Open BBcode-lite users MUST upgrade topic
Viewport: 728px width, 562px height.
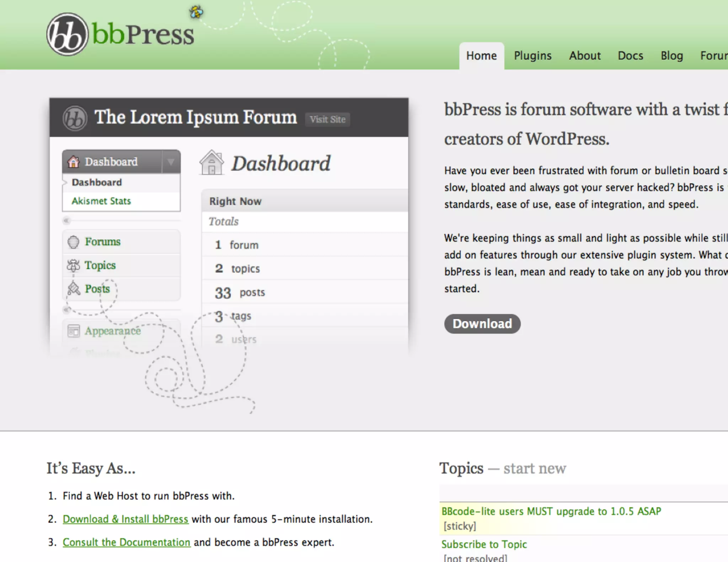point(551,511)
